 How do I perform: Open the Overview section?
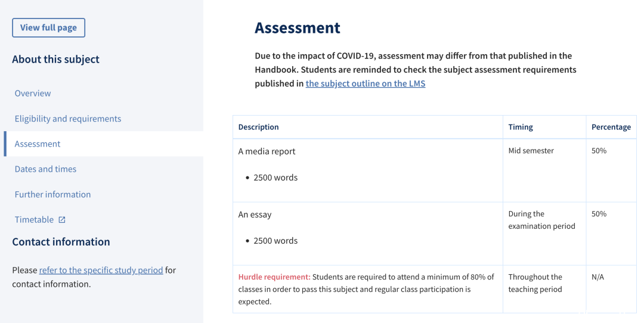tap(33, 93)
